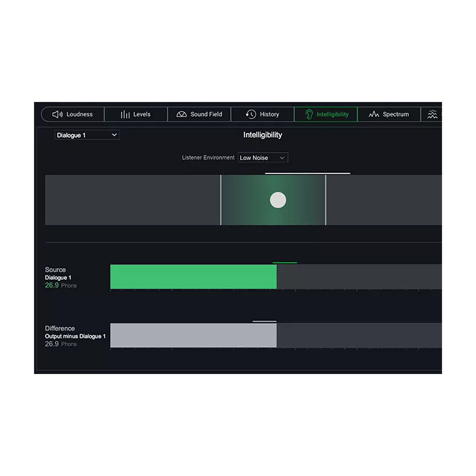The width and height of the screenshot is (476, 476).
Task: Expand the Low Noise environment dropdown
Action: pyautogui.click(x=262, y=158)
